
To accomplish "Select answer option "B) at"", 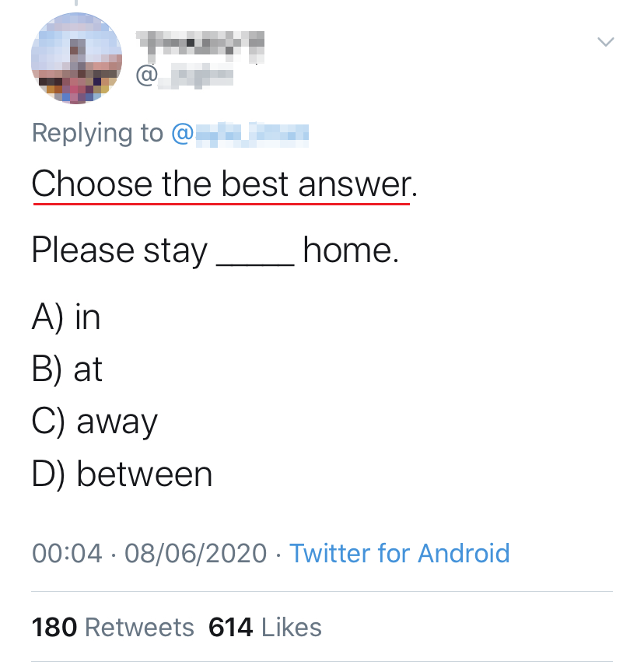I will click(x=68, y=369).
